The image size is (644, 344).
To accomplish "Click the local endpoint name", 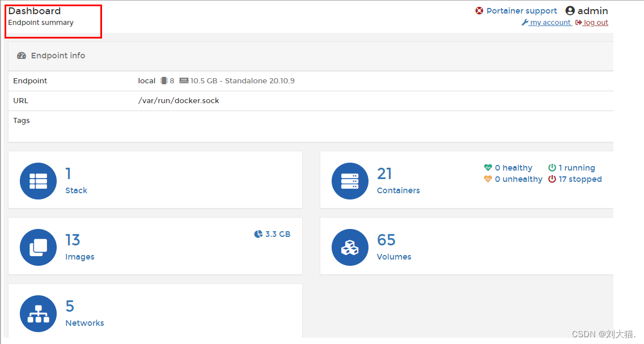I will (x=147, y=81).
